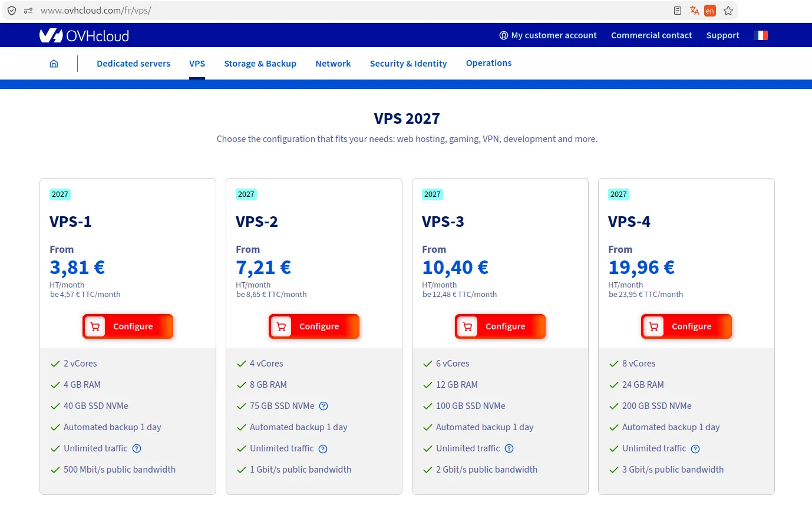Configure the VPS-3 plan
The image size is (812, 505).
500,326
